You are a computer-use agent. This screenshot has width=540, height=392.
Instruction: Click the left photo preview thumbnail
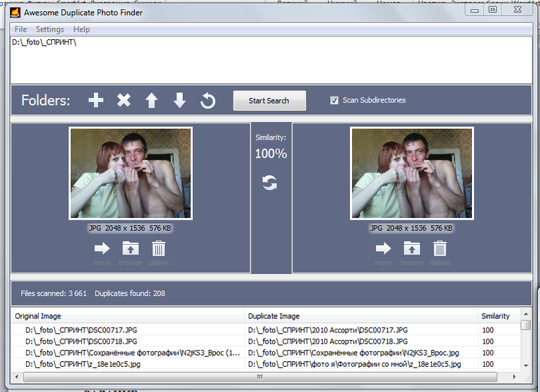click(130, 173)
